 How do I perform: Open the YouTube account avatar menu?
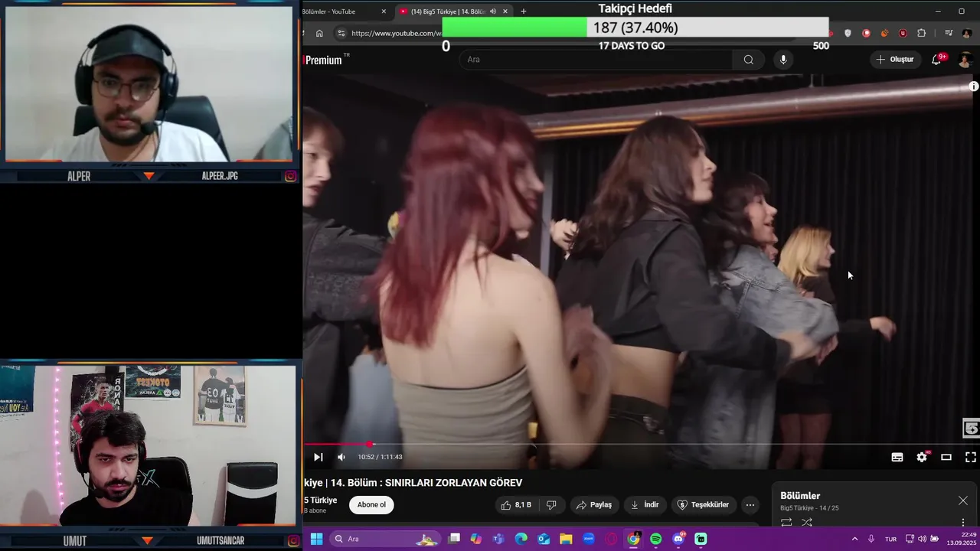point(965,60)
